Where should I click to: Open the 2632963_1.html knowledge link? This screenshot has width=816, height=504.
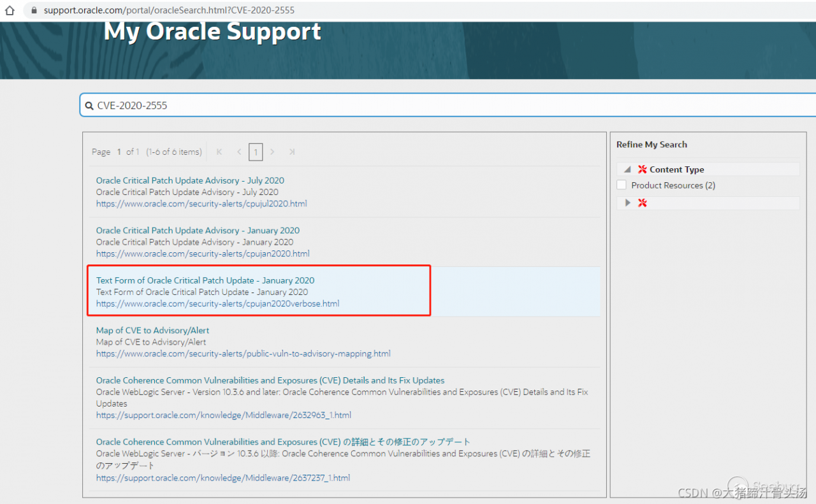(x=224, y=415)
